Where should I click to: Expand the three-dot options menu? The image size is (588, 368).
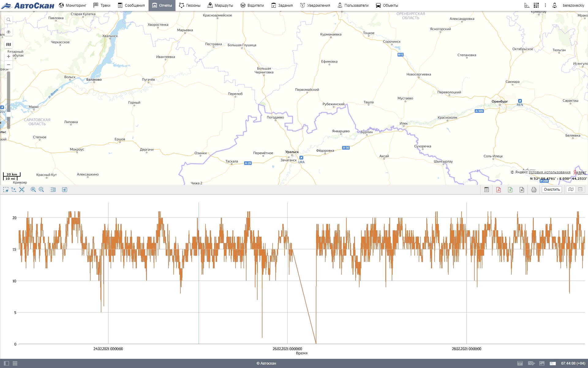(x=545, y=5)
